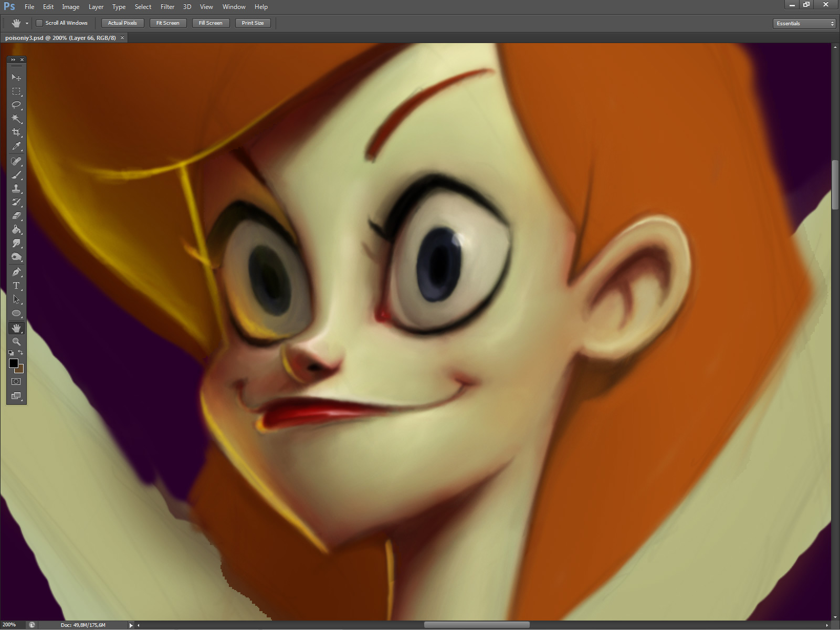
Task: Enable Scroll All Windows checkbox
Action: pyautogui.click(x=39, y=23)
